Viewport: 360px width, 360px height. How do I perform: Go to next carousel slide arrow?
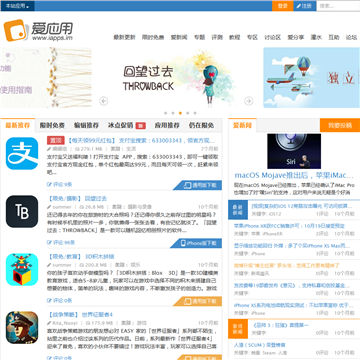point(249,101)
